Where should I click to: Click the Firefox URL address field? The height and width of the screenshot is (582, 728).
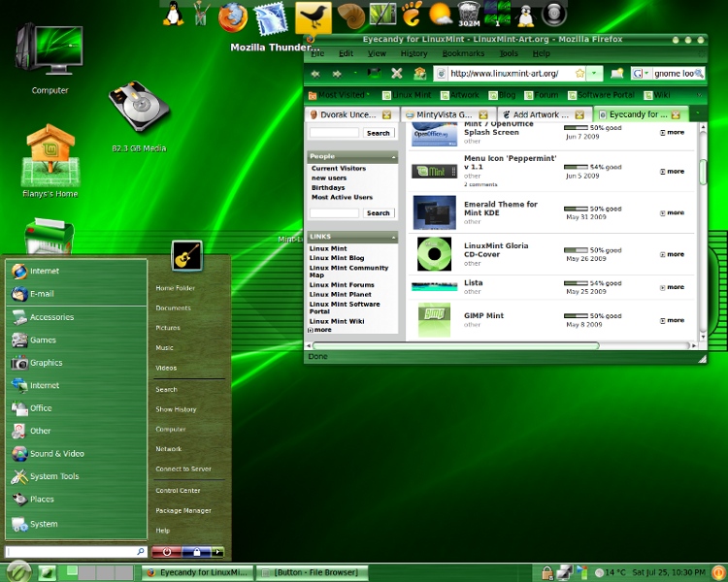pos(511,74)
